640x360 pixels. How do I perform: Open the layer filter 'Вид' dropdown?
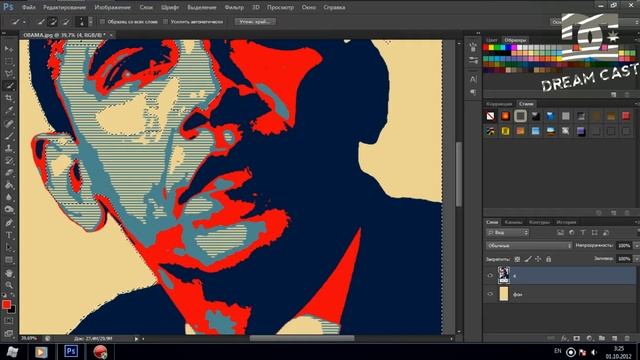(x=507, y=233)
